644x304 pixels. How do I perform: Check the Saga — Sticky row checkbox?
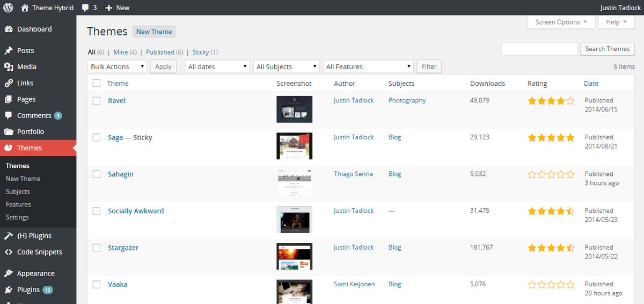[97, 137]
